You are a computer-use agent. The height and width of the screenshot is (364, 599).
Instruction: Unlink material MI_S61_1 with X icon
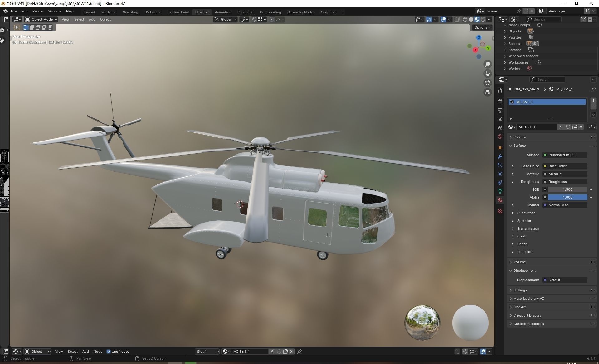tap(581, 127)
